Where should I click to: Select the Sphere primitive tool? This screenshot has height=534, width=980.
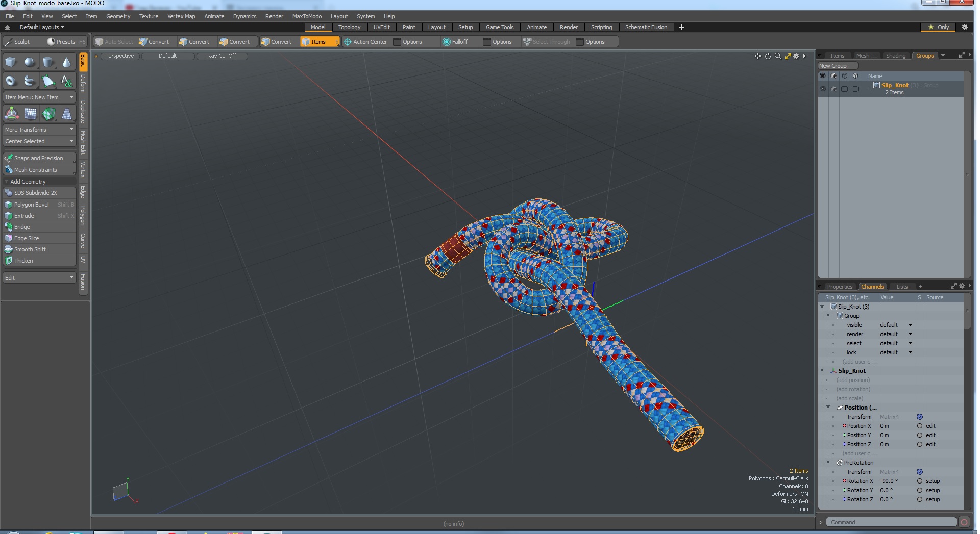pos(30,62)
